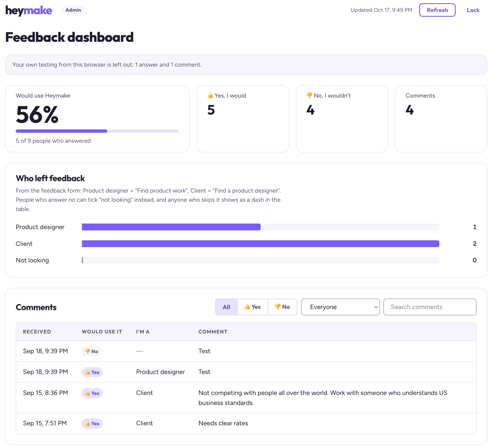The image size is (492, 448).
Task: Click the Client feedback bar
Action: pos(260,244)
